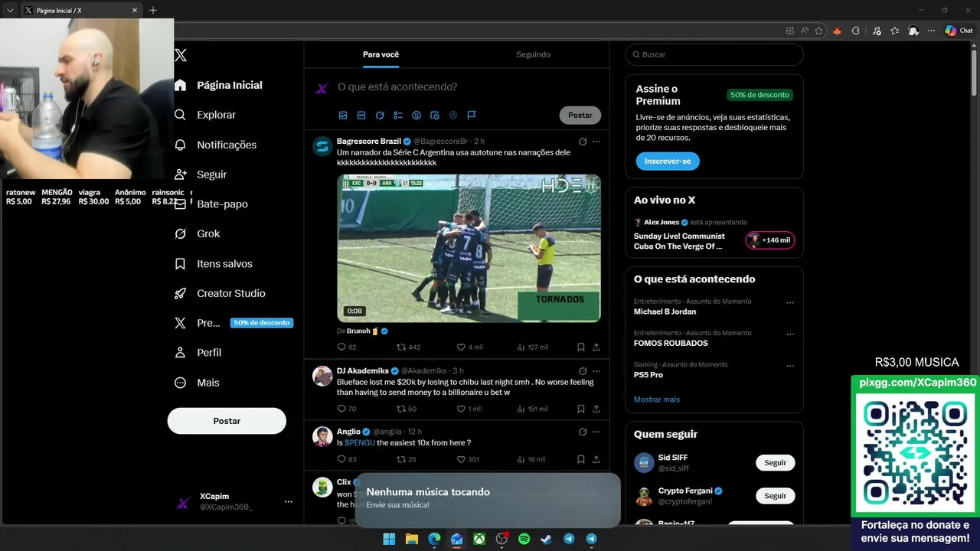The width and height of the screenshot is (980, 551).
Task: Play the Bagrescore Brazil soccer video
Action: (469, 248)
